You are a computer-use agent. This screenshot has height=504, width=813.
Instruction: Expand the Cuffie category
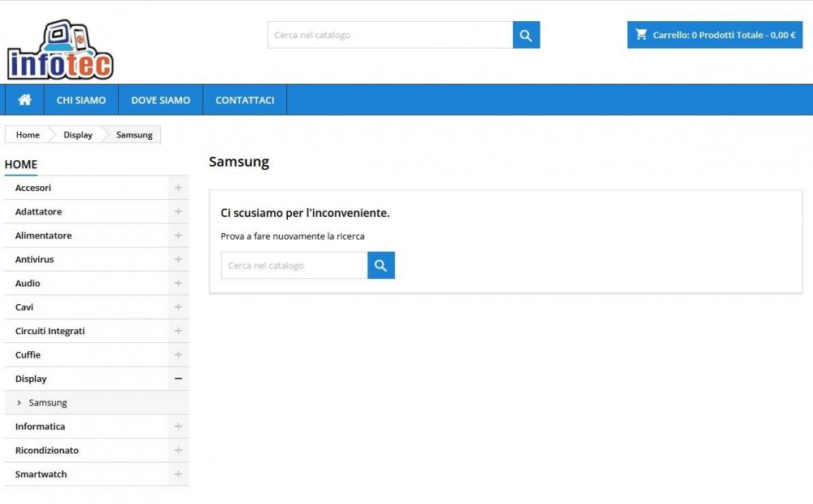click(x=177, y=354)
